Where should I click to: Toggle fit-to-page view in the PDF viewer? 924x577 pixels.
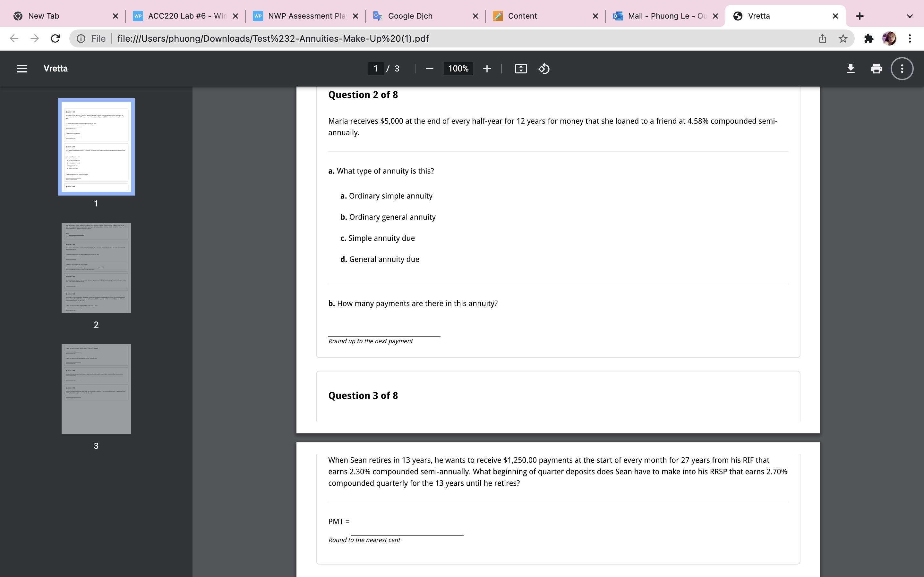[520, 68]
